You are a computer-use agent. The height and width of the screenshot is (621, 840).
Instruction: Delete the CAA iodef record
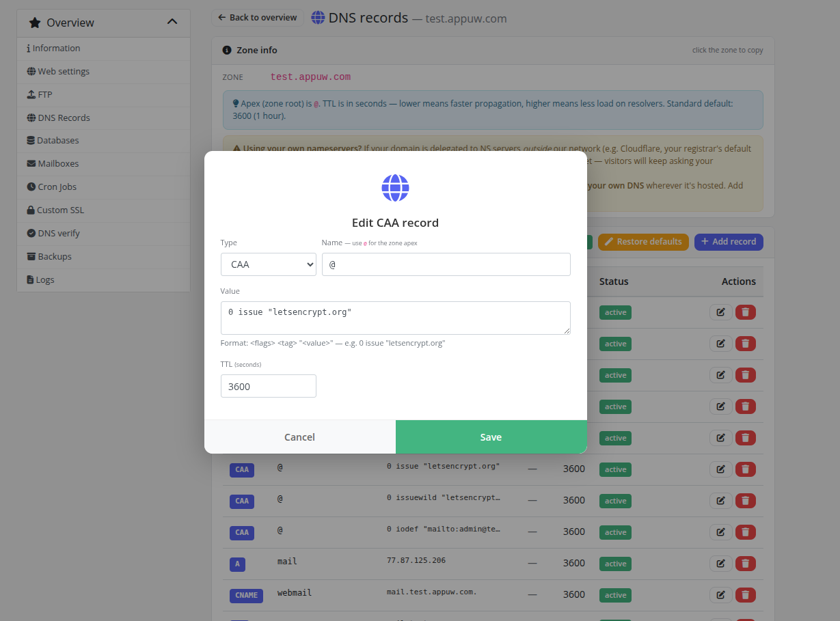click(x=746, y=532)
